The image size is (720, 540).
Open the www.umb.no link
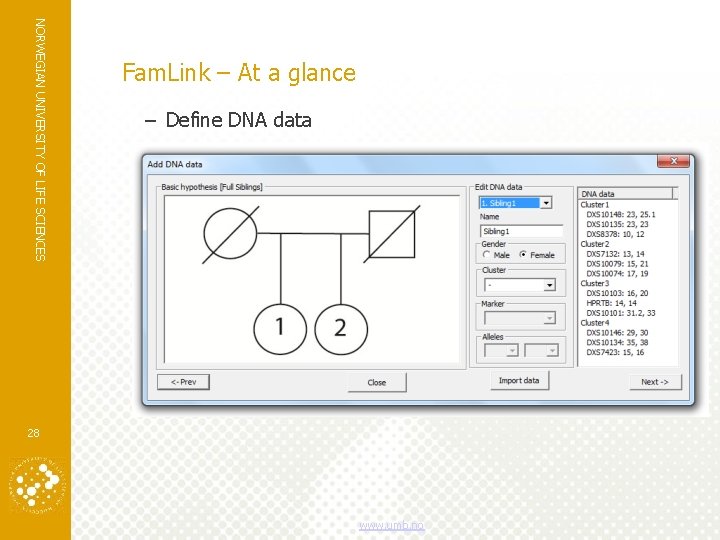(392, 526)
